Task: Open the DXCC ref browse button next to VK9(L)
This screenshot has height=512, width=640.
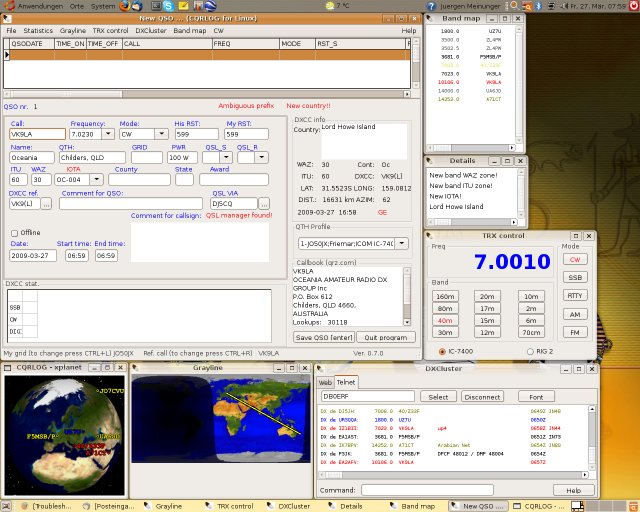Action: click(x=46, y=203)
